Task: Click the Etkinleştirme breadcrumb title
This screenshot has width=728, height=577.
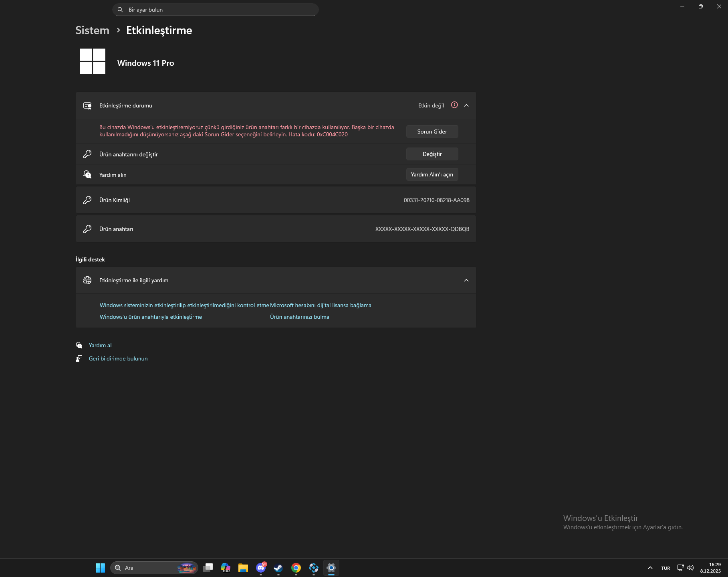Action: [x=159, y=30]
